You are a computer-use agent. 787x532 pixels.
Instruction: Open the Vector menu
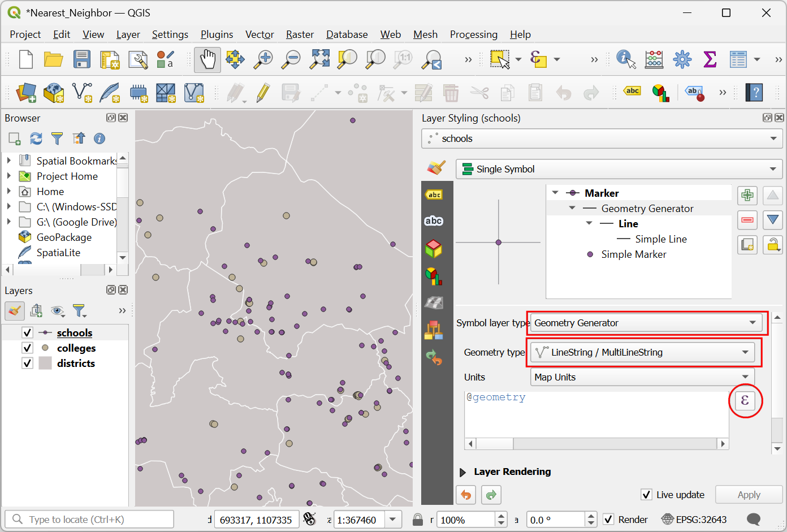[260, 34]
